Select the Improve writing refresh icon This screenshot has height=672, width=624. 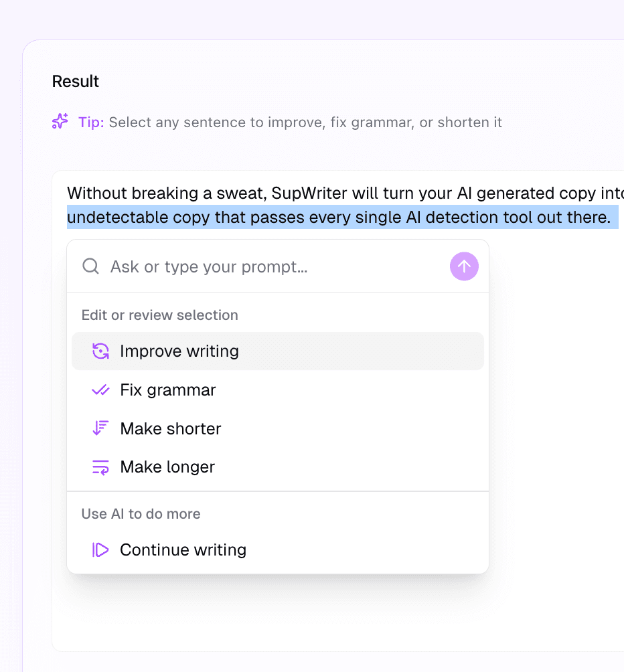pos(100,351)
